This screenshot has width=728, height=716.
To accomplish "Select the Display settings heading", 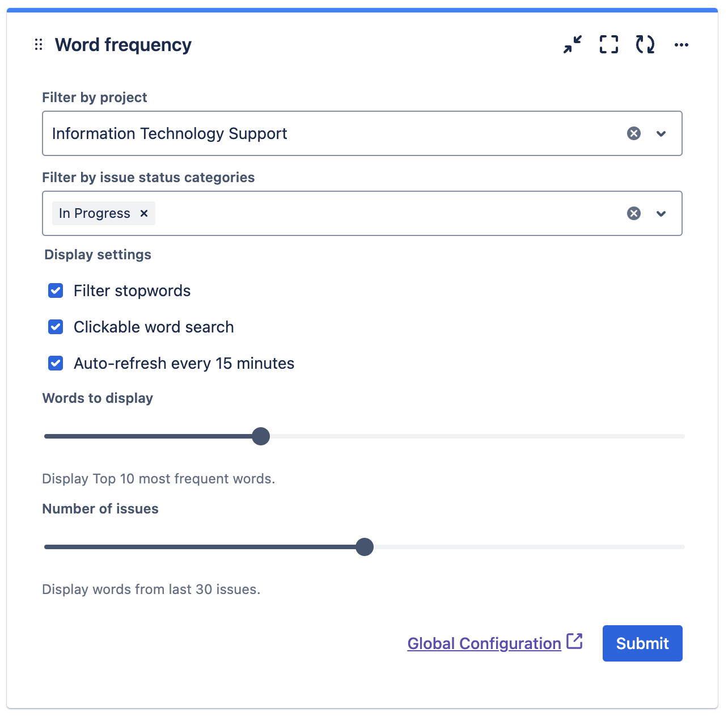I will click(x=98, y=254).
